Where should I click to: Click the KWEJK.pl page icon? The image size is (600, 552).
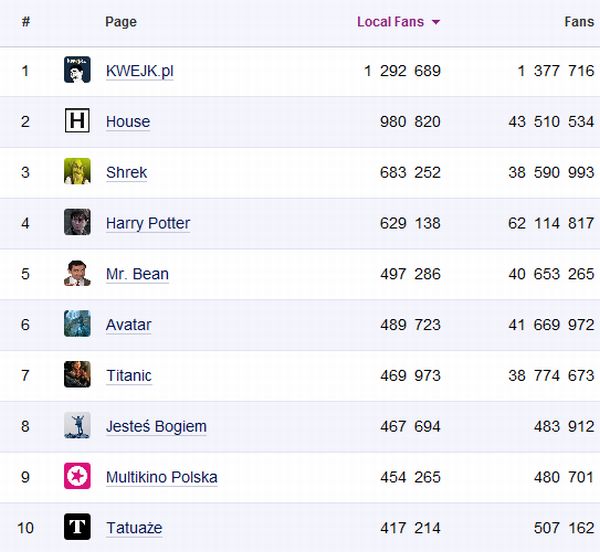77,70
